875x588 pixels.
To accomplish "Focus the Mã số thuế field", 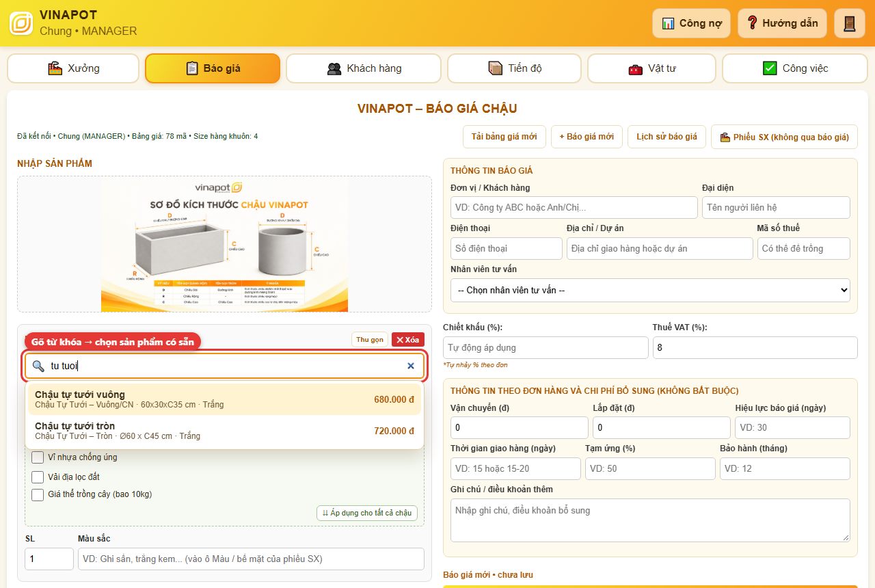I will 804,248.
